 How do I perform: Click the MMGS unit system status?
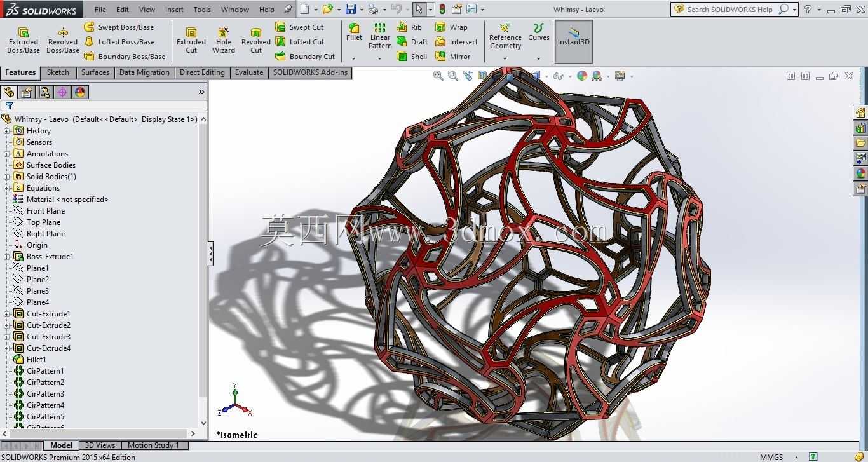pyautogui.click(x=771, y=457)
